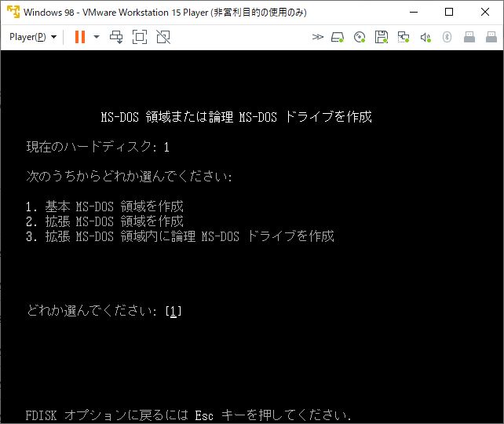Click the network adapter device icon
504x424 pixels.
pos(404,37)
